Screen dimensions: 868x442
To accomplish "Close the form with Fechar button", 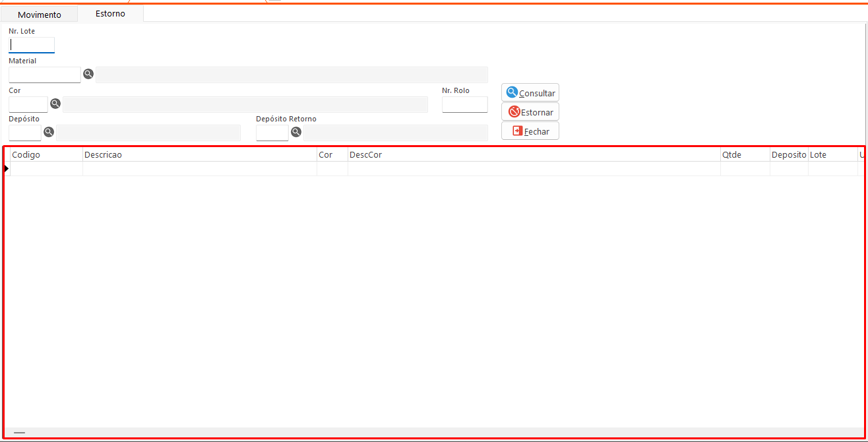I will (x=530, y=131).
